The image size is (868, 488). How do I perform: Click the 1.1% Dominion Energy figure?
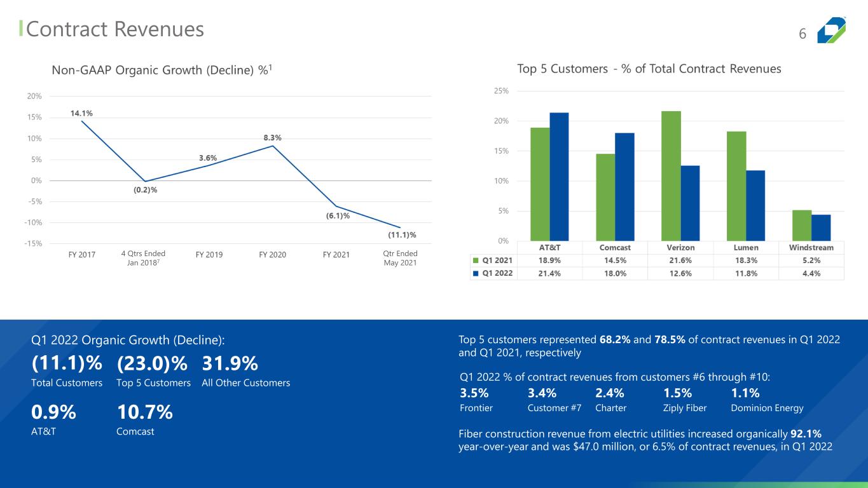coord(745,393)
